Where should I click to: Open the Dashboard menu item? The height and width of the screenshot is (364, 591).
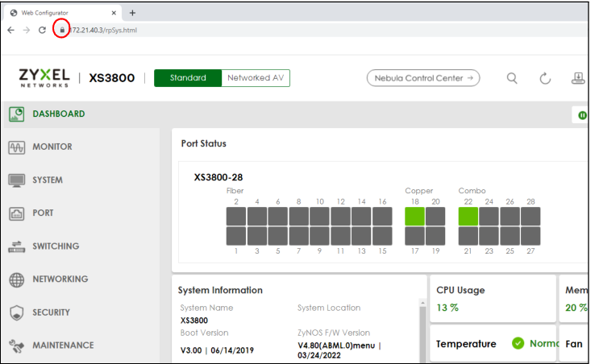click(59, 114)
